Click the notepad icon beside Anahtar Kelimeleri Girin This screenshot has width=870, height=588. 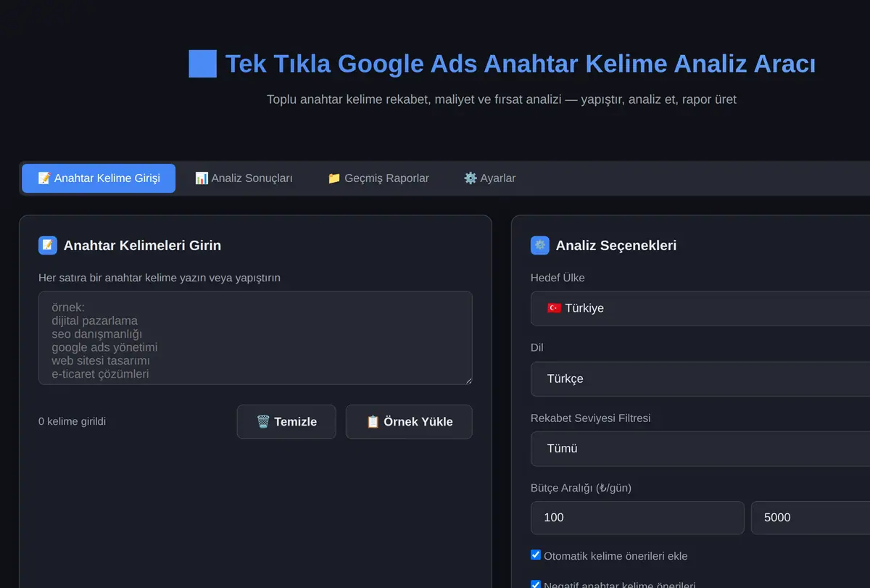48,245
